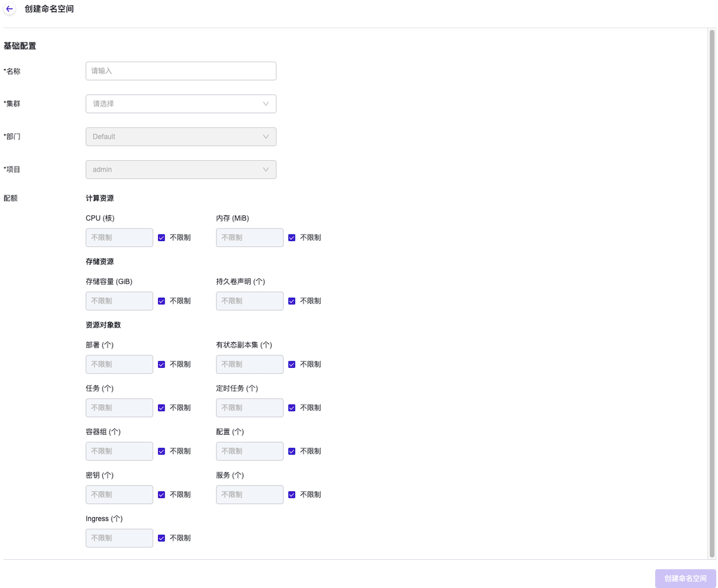Uncheck 不限制 for Ingress quota
The height and width of the screenshot is (588, 718).
pos(162,538)
